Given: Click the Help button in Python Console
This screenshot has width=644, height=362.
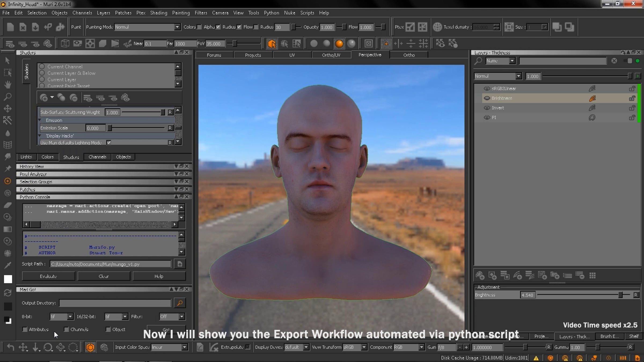Looking at the screenshot, I should pos(159,276).
